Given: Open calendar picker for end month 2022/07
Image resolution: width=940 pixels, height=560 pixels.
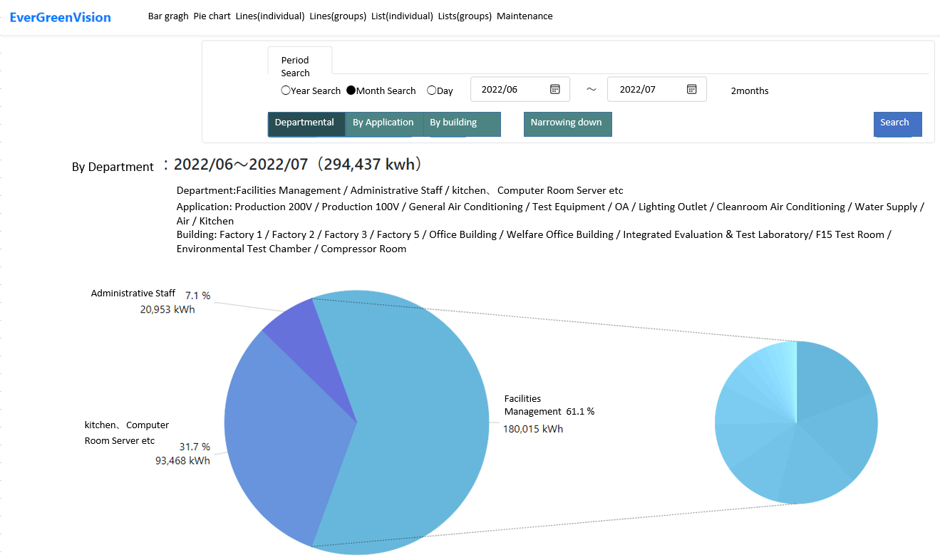Looking at the screenshot, I should pos(691,89).
